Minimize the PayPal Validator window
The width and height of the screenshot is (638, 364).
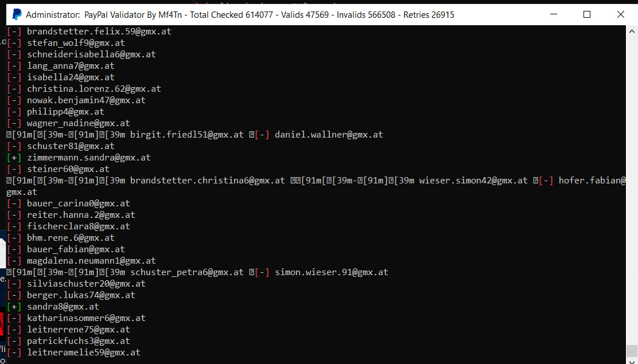pos(554,15)
